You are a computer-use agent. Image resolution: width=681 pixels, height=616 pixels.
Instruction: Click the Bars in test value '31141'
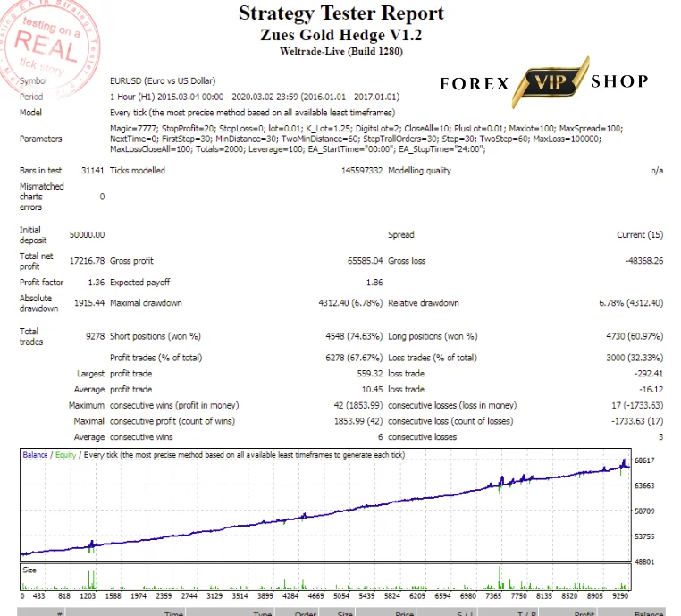[x=93, y=170]
